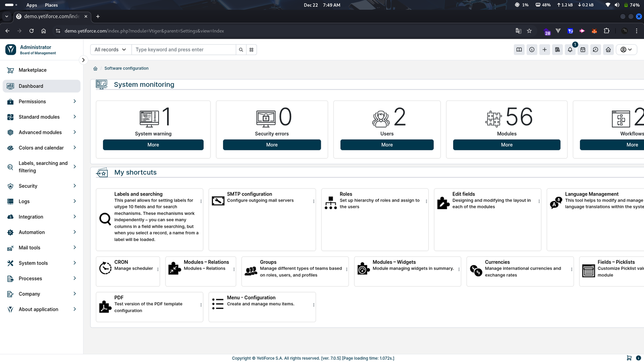644x362 pixels.
Task: Open the user profile dropdown menu
Action: 626,50
